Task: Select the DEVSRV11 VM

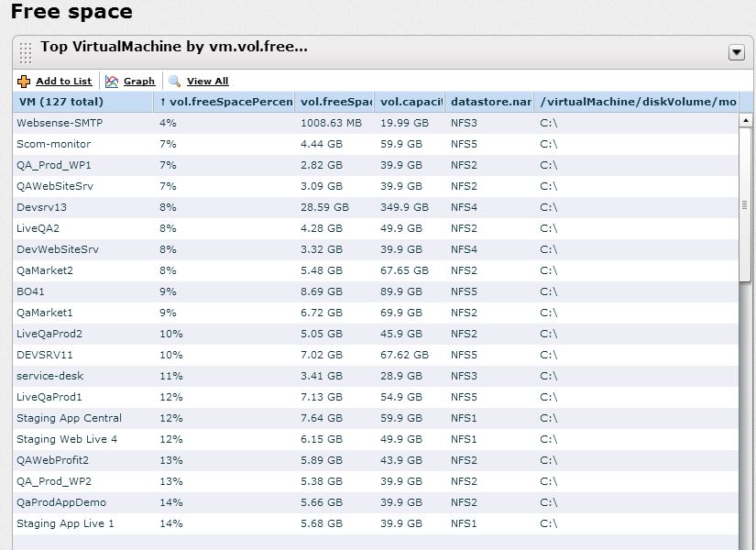Action: coord(44,355)
